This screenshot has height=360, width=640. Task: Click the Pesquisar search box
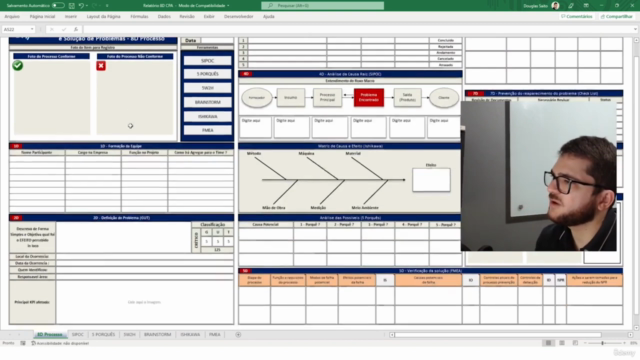pos(322,6)
